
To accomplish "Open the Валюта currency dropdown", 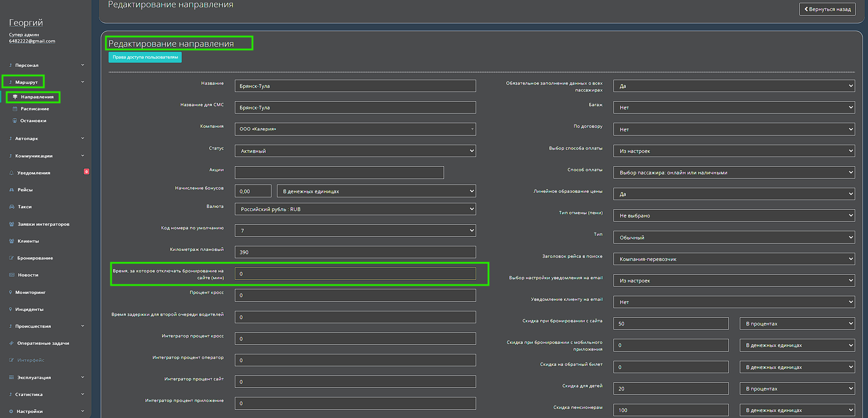I will 355,209.
